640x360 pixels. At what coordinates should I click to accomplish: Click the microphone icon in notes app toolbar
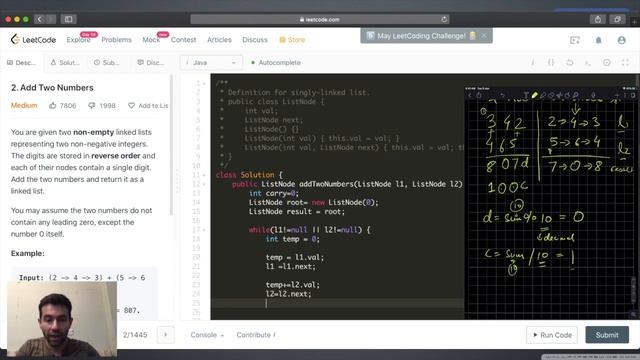(593, 95)
